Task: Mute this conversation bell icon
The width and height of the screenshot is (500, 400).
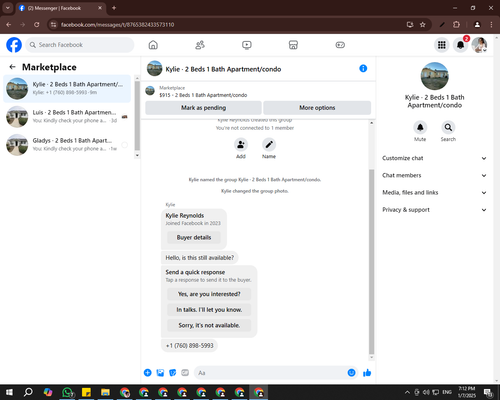Action: pos(420,127)
